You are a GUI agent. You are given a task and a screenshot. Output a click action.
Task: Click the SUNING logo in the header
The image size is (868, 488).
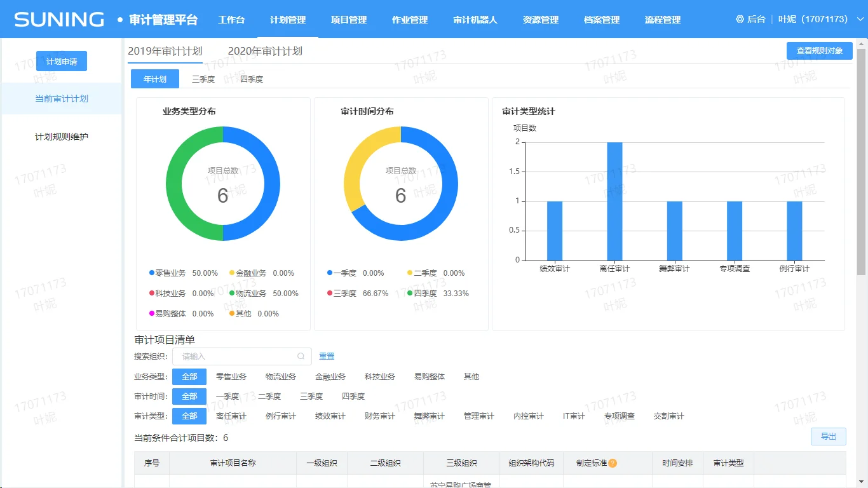coord(59,20)
